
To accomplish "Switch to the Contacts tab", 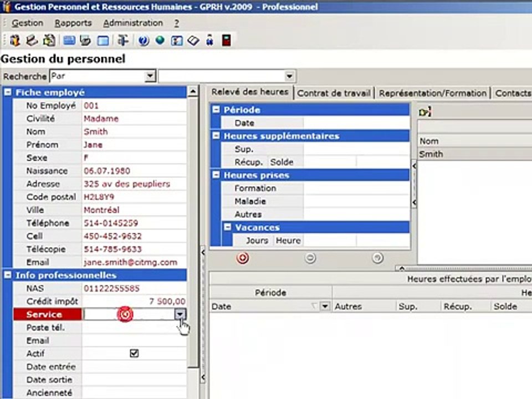I will [512, 93].
